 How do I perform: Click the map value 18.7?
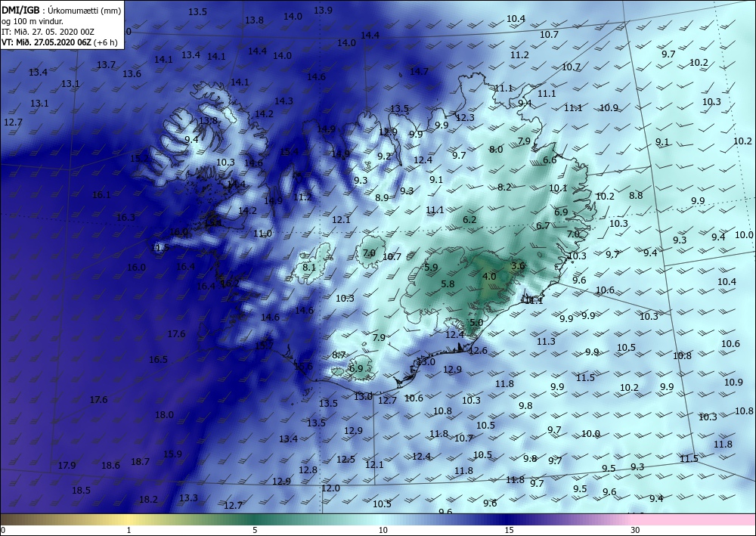tap(141, 462)
